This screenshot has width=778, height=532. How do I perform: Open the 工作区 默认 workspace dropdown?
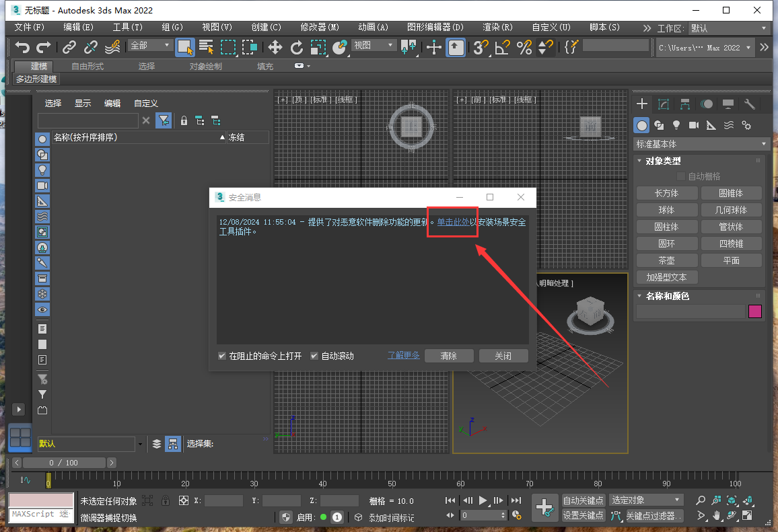[730, 28]
